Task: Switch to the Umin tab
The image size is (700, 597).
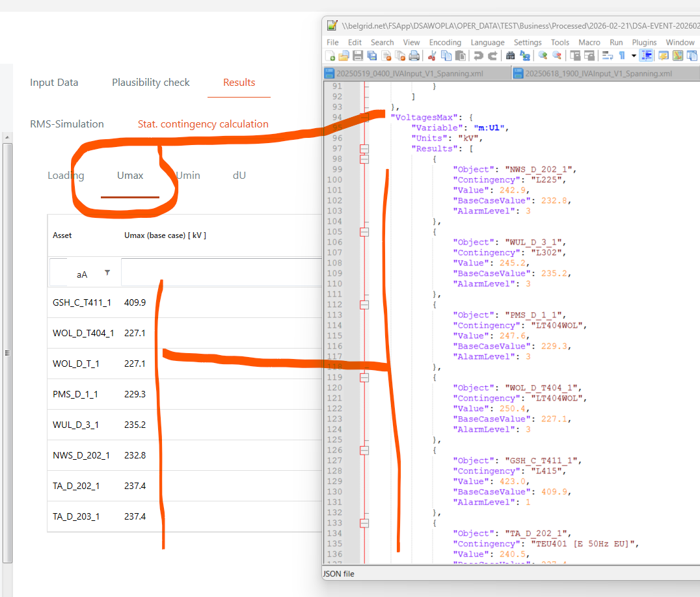Action: point(188,176)
